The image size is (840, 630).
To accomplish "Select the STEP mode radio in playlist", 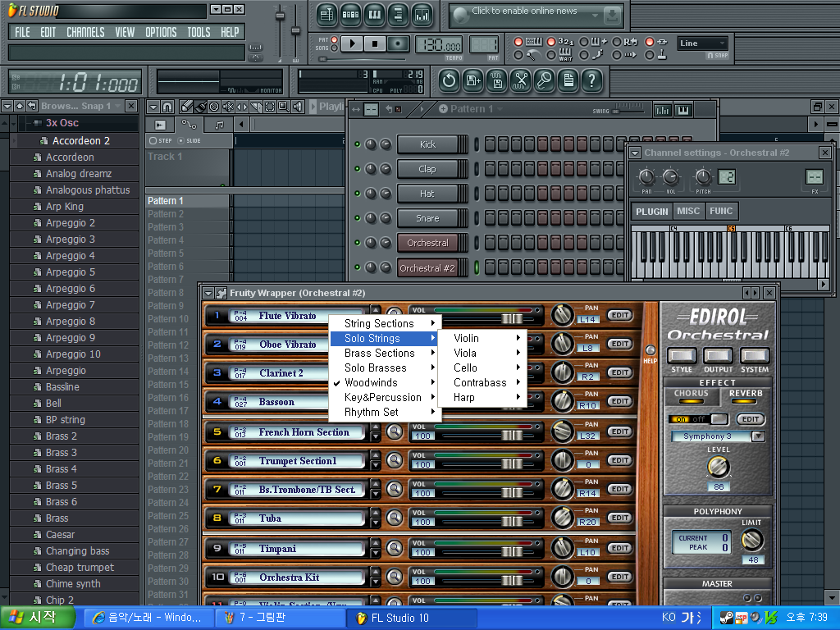I will point(153,141).
